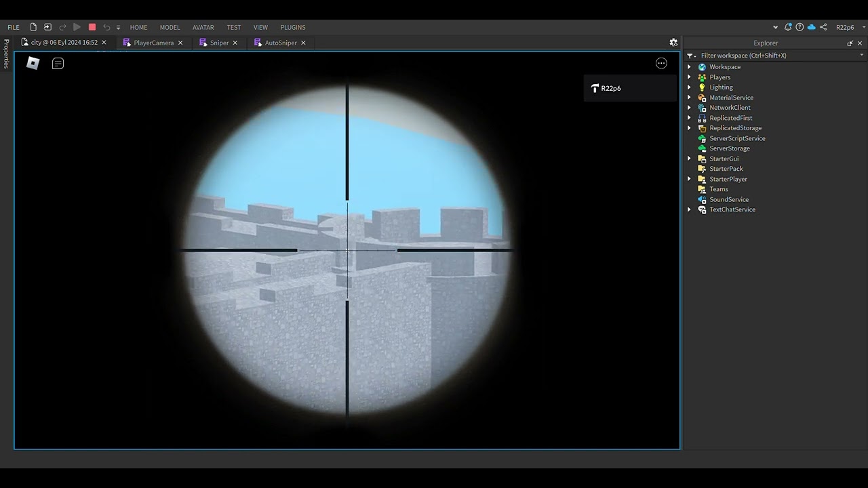The width and height of the screenshot is (868, 488).
Task: Expand the StarterPlayer tree node
Action: click(x=689, y=179)
